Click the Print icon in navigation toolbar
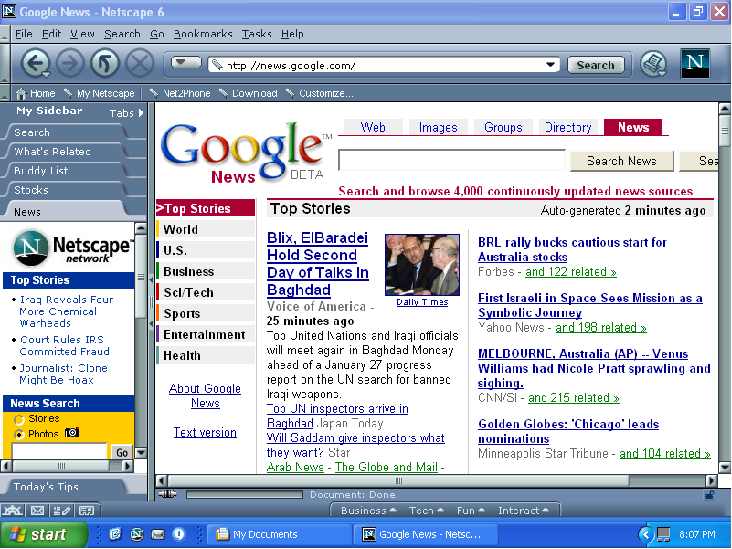The height and width of the screenshot is (549, 732). pyautogui.click(x=653, y=63)
